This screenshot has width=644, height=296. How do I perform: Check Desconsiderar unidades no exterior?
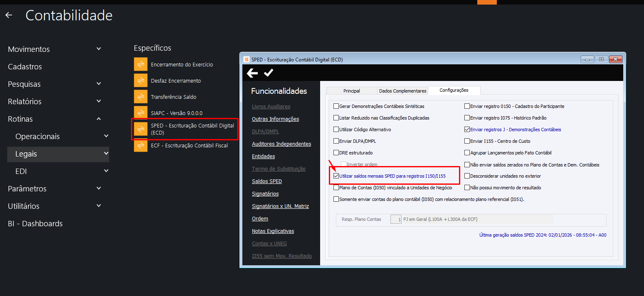pos(467,176)
